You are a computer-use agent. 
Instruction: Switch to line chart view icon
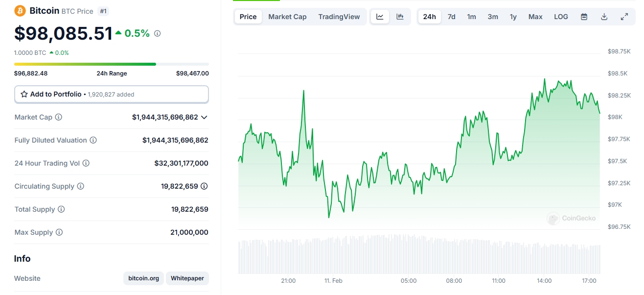pos(380,17)
